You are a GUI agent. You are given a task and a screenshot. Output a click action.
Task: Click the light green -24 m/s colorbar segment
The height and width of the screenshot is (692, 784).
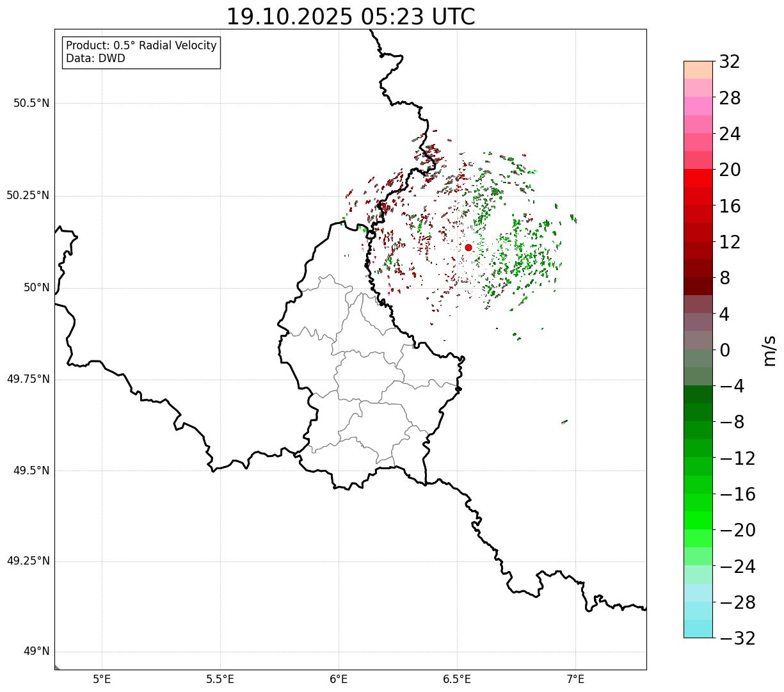point(698,556)
